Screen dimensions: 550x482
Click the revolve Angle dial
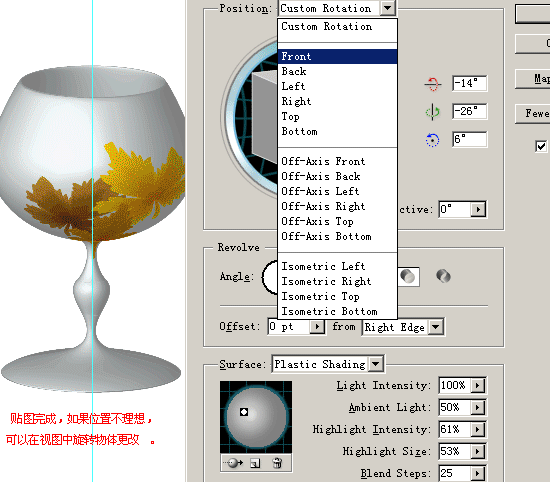[x=270, y=277]
